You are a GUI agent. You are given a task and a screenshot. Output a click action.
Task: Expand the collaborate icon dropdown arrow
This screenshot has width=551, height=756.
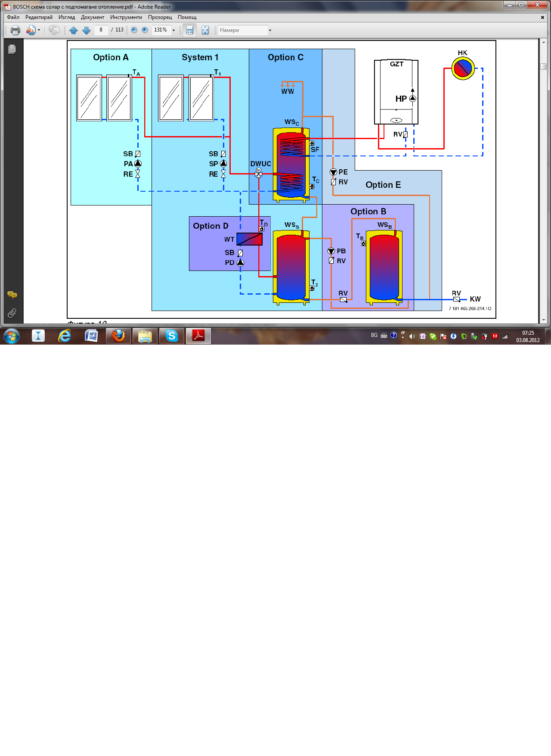tap(39, 30)
